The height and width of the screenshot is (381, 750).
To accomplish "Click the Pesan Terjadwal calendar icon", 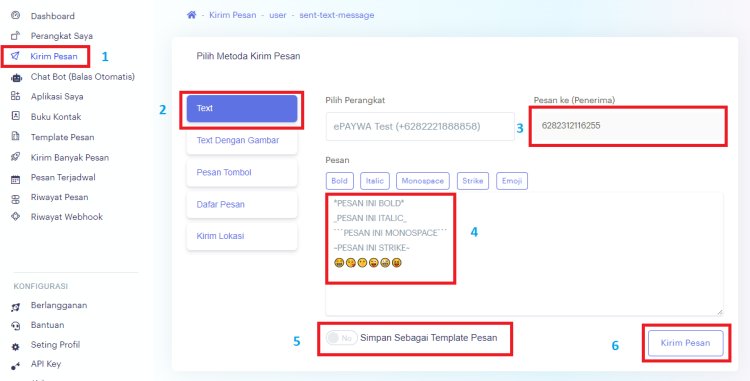I will (15, 179).
